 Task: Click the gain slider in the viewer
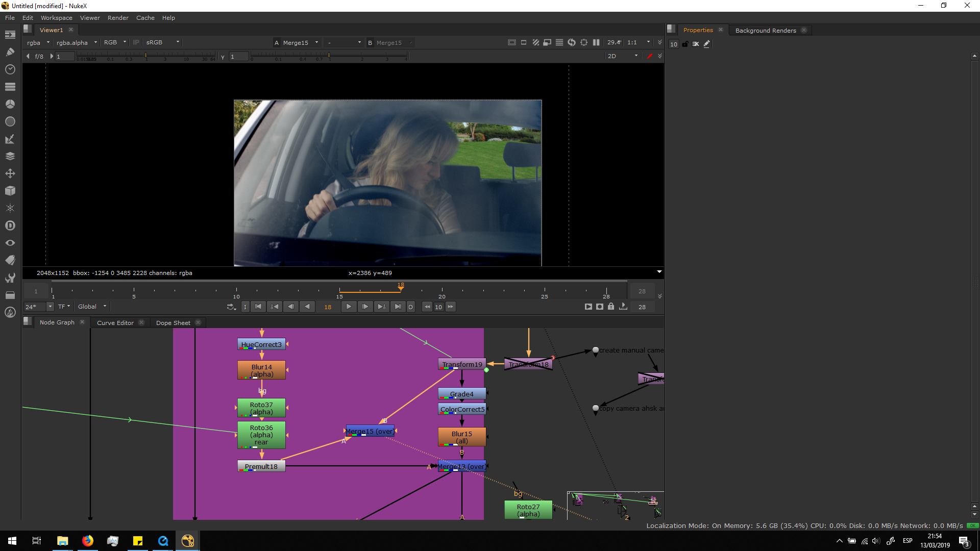pos(145,55)
